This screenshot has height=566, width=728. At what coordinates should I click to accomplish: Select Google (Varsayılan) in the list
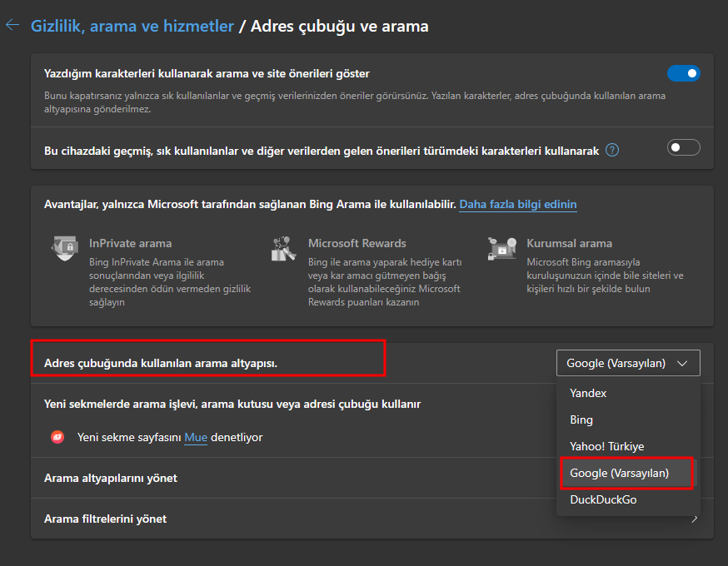(x=628, y=473)
